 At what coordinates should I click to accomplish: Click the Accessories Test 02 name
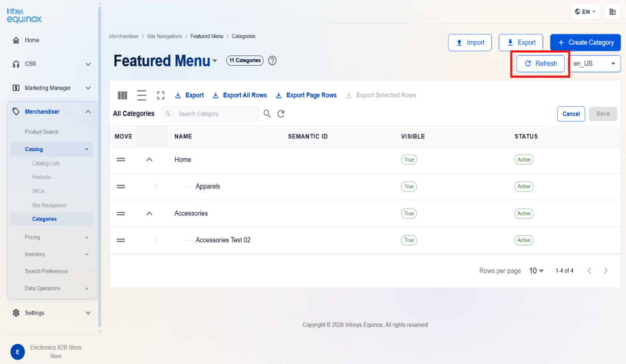coord(223,240)
